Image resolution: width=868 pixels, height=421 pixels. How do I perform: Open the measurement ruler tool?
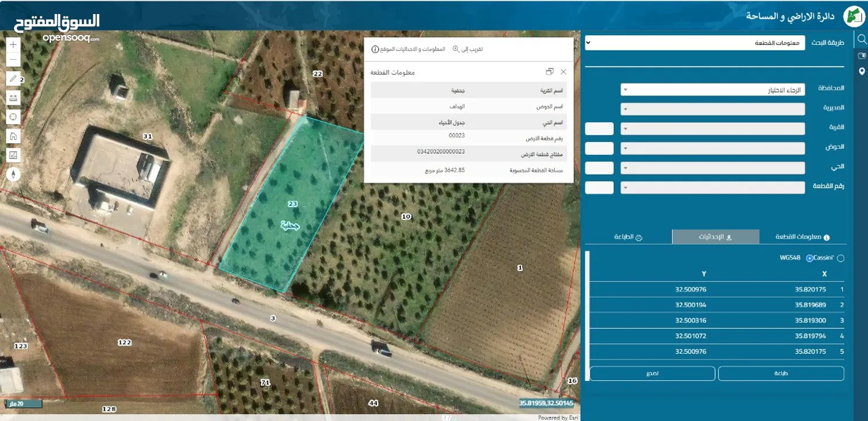(13, 98)
